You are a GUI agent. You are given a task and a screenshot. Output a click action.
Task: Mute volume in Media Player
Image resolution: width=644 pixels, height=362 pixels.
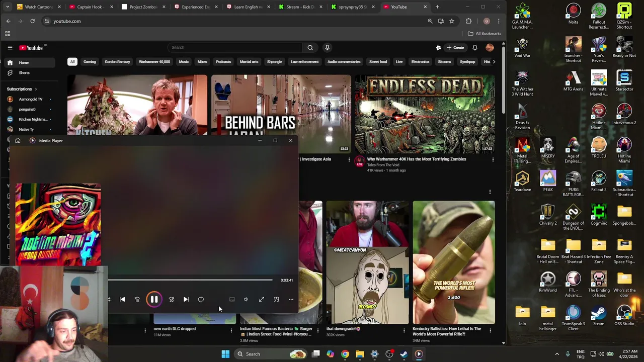click(246, 299)
